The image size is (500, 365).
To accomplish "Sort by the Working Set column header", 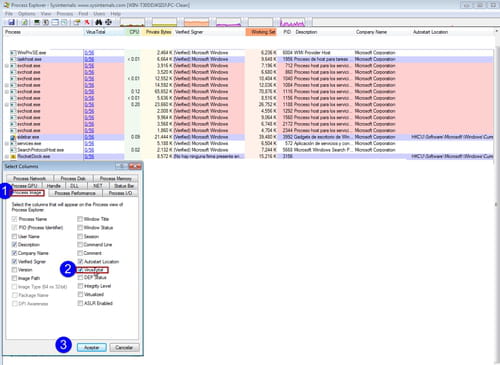I will pyautogui.click(x=261, y=32).
